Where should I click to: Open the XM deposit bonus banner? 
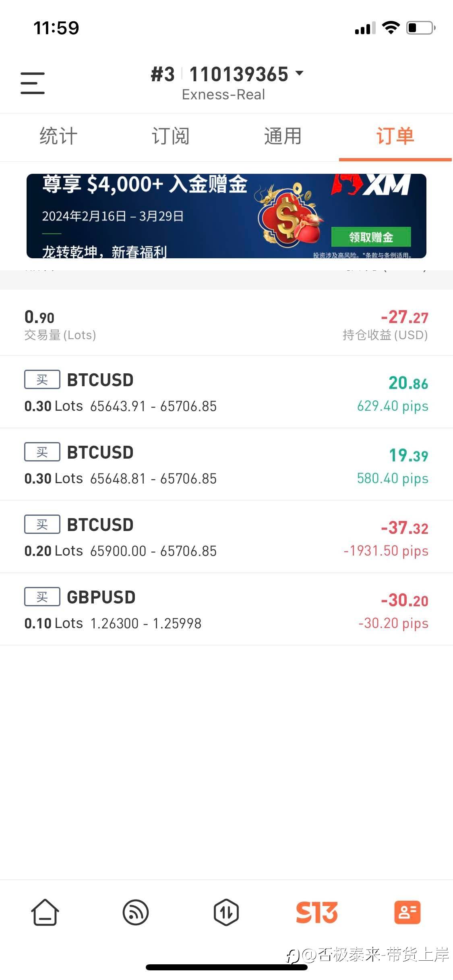point(226,216)
